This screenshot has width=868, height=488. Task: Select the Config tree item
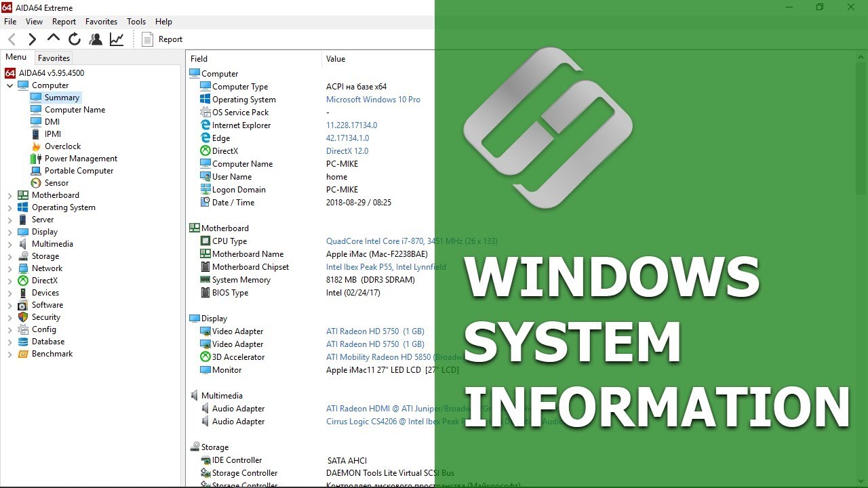click(x=44, y=329)
